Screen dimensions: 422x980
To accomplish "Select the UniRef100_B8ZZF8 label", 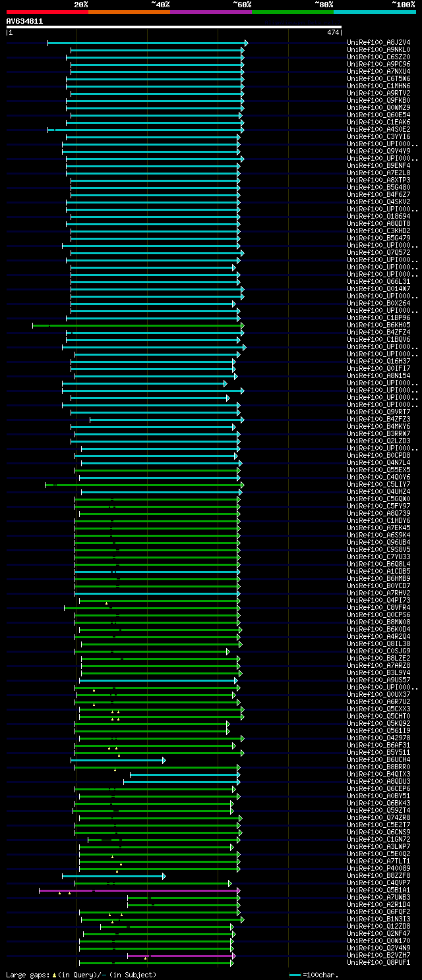I will (x=378, y=876).
